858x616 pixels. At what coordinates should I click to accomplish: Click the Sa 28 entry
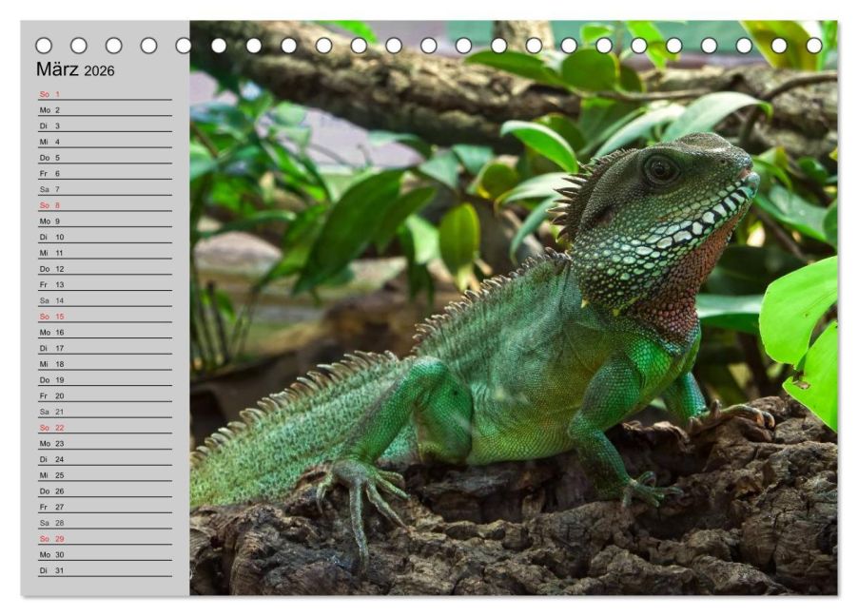coord(105,523)
